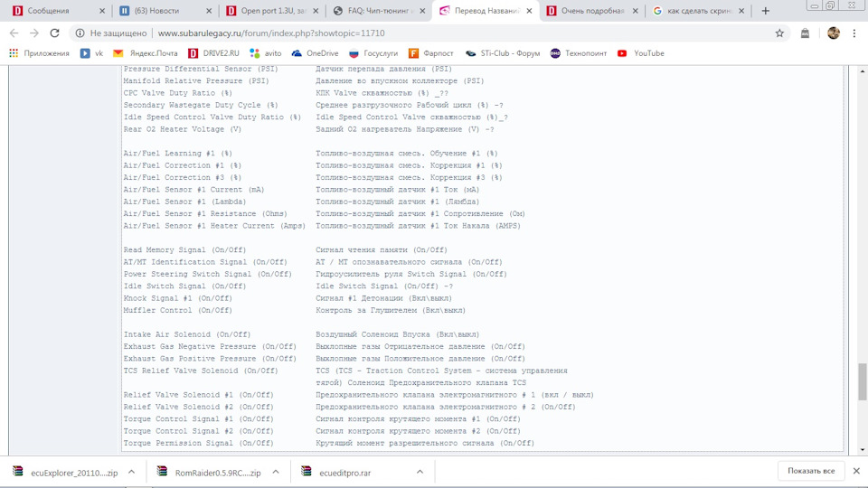Close the как сделать скрин tab
868x488 pixels.
pos(741,11)
